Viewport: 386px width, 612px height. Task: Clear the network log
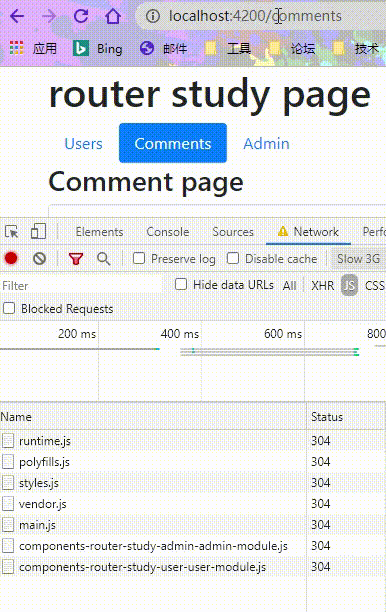[39, 258]
